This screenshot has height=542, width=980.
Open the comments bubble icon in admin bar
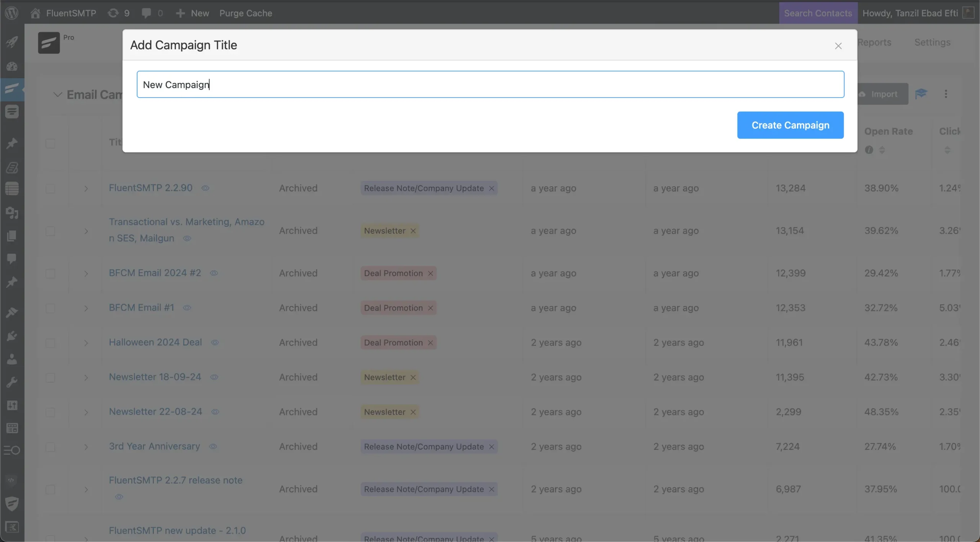(x=146, y=13)
